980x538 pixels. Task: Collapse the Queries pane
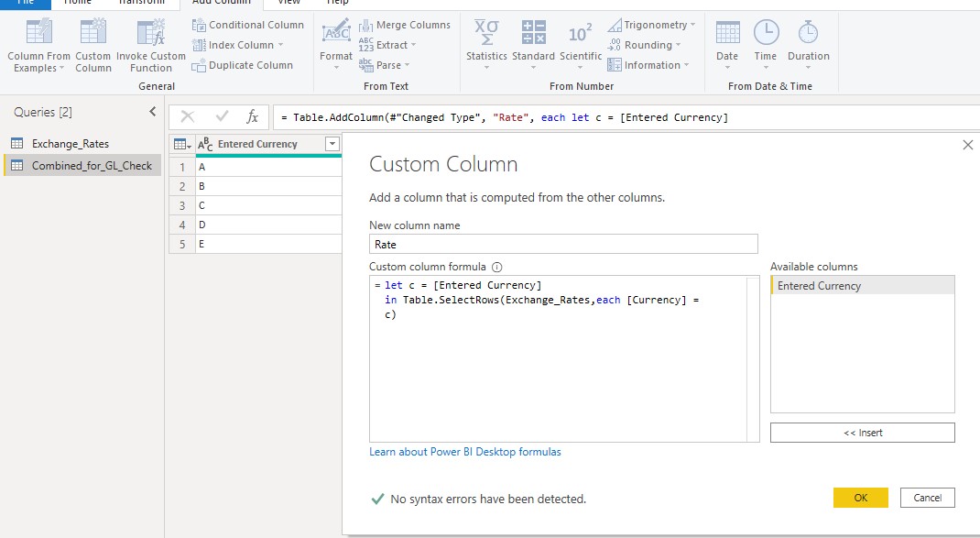[x=153, y=111]
